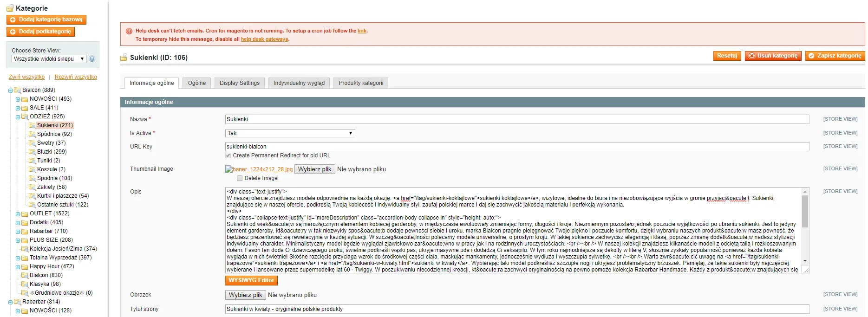Click Zwiń wszystko link

coord(27,77)
